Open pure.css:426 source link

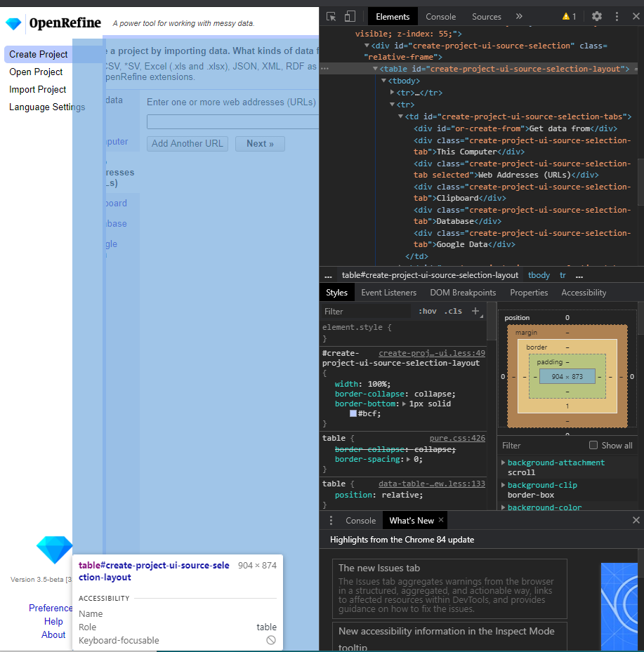457,438
